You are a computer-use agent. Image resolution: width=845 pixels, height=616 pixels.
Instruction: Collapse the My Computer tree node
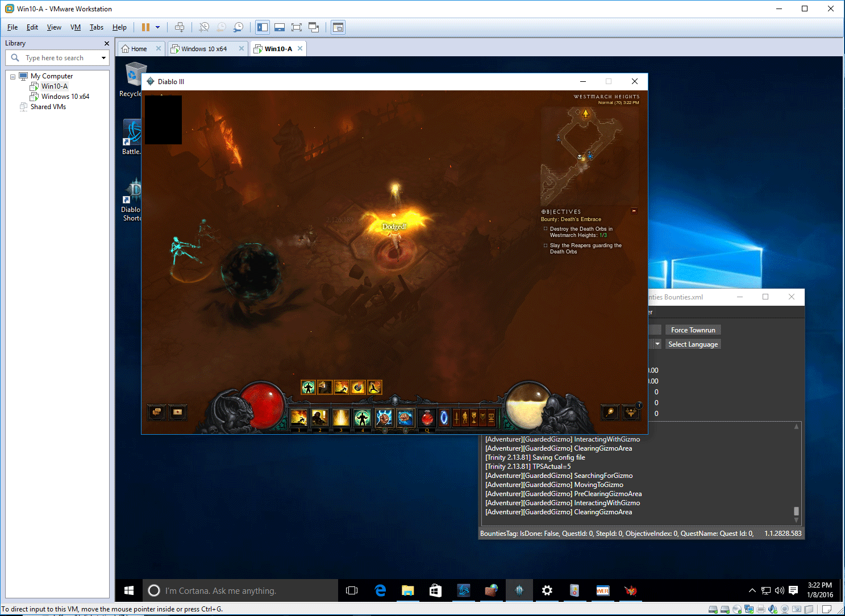13,77
